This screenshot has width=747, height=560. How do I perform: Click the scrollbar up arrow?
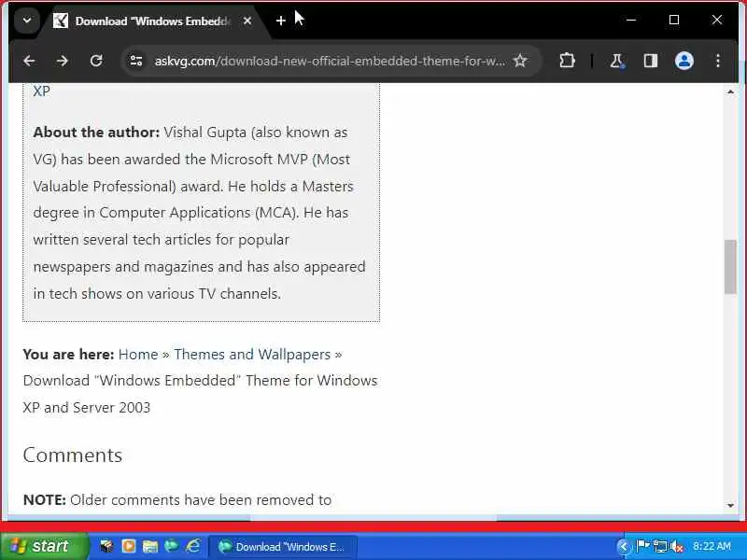click(730, 91)
